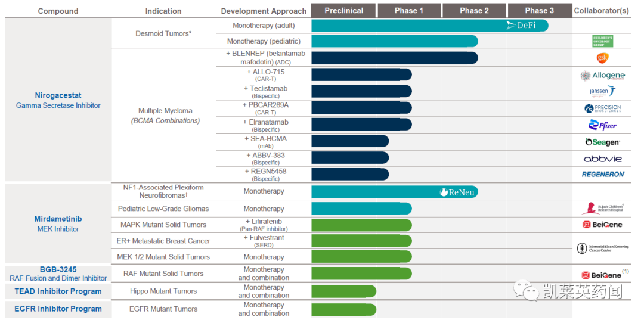Click the Monotherapy (adult) progress bar
Image resolution: width=644 pixels, height=320 pixels.
click(429, 26)
